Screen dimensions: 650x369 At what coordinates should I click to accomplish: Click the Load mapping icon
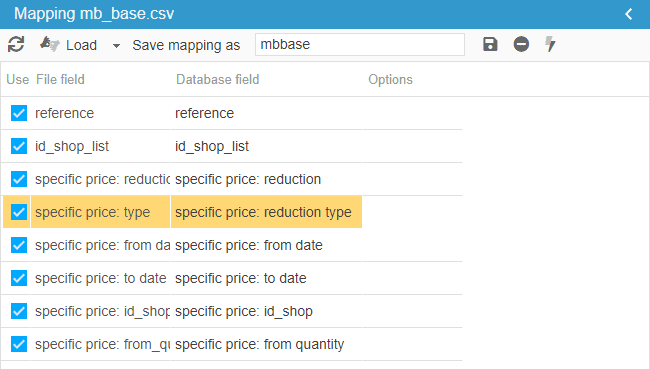(50, 44)
